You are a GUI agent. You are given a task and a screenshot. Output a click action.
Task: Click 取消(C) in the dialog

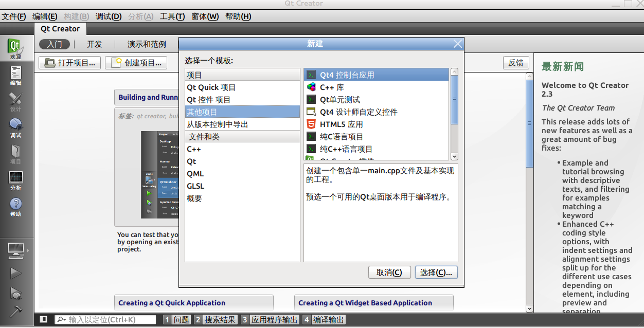pyautogui.click(x=389, y=272)
